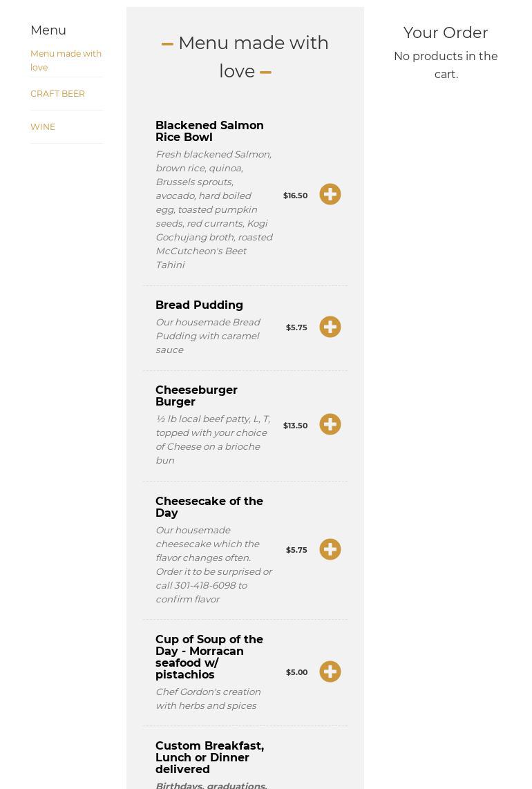Click the 'Your Order' cart heading

(445, 32)
